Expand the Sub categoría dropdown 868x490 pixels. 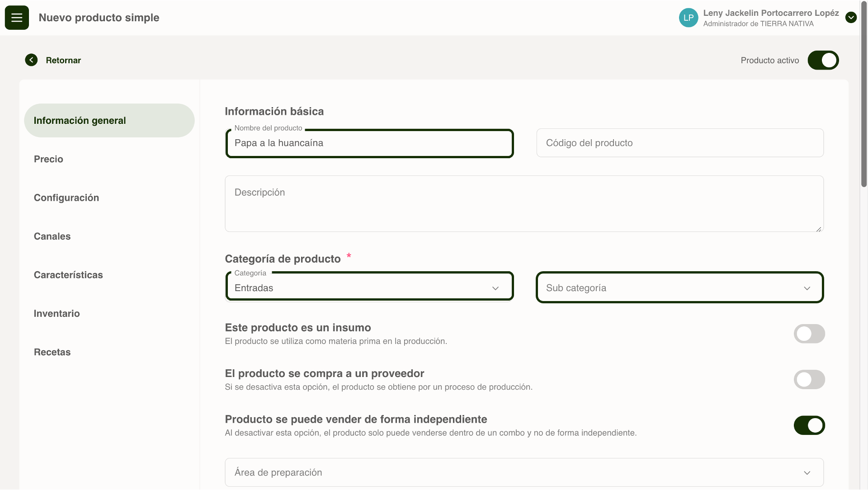click(679, 288)
